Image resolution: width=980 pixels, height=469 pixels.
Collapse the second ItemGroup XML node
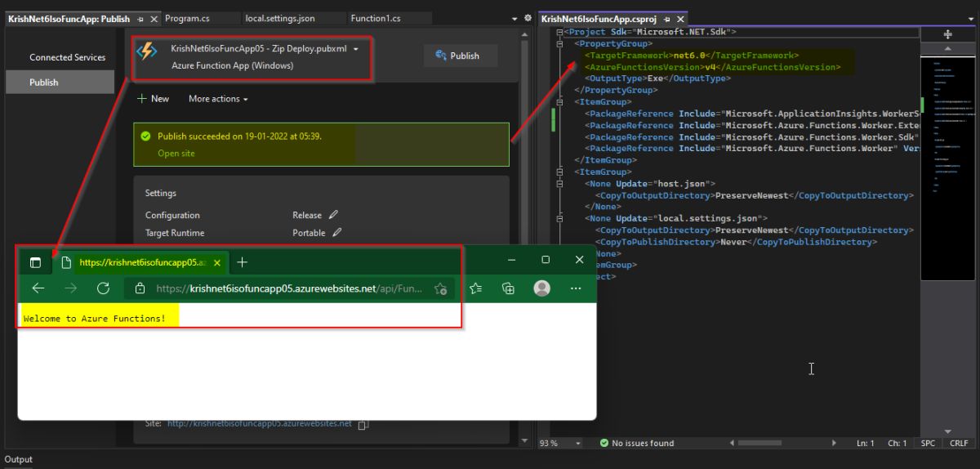pos(559,172)
